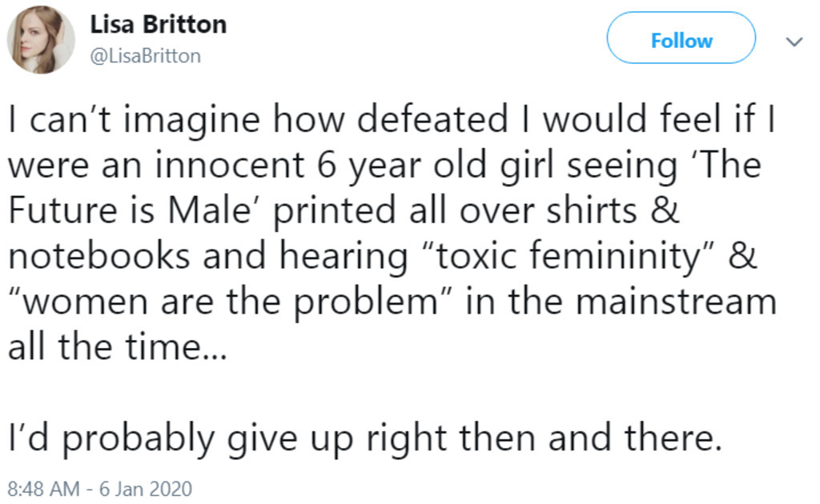Image resolution: width=820 pixels, height=504 pixels.
Task: Click the tweet's last line about giving up
Action: click(365, 438)
